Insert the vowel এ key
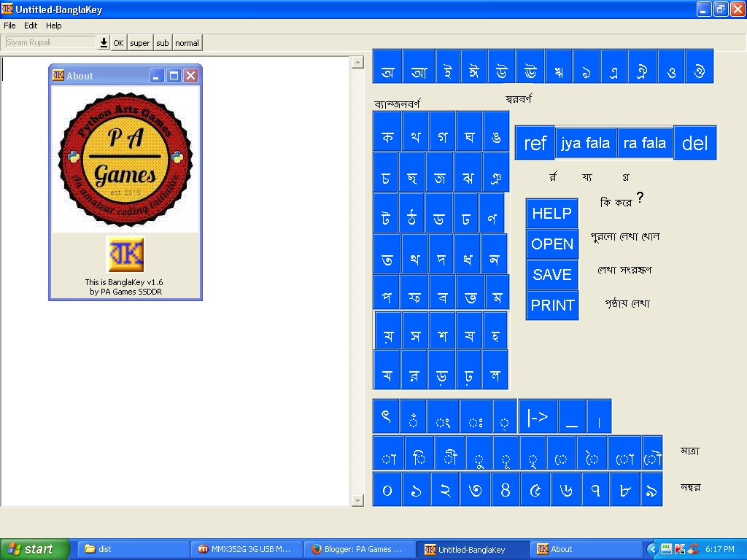This screenshot has width=747, height=560. point(614,66)
